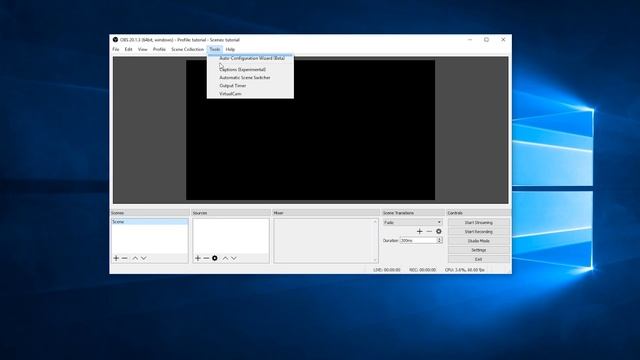Viewport: 640px width, 360px height.
Task: Move source up with the arrow icon
Action: tap(225, 258)
